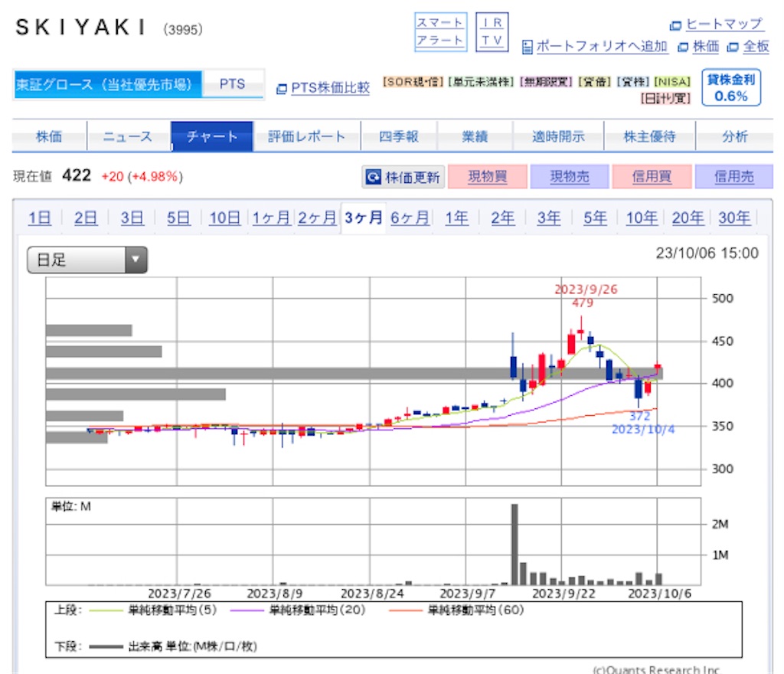Image resolution: width=784 pixels, height=674 pixels.
Task: Click the 現在値 price 422
Action: [x=77, y=175]
